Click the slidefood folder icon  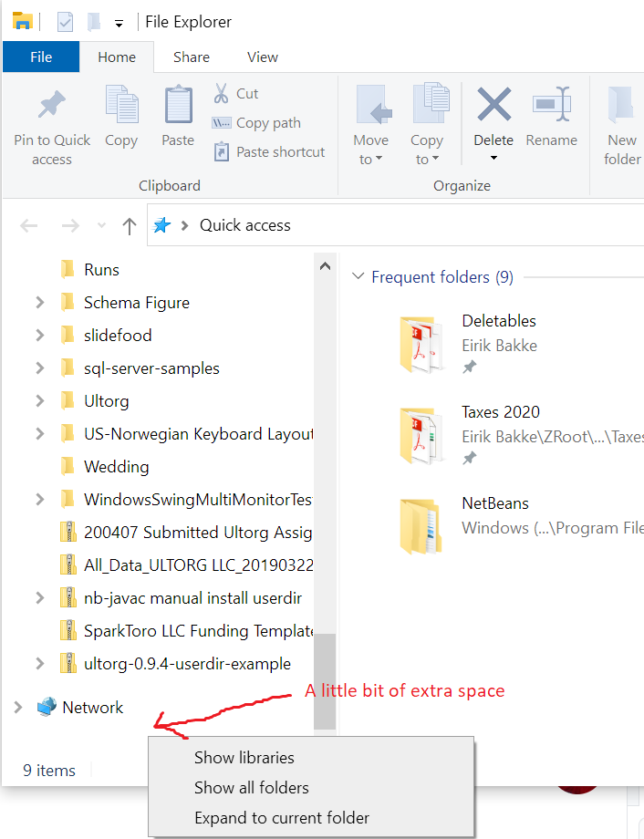(x=68, y=336)
